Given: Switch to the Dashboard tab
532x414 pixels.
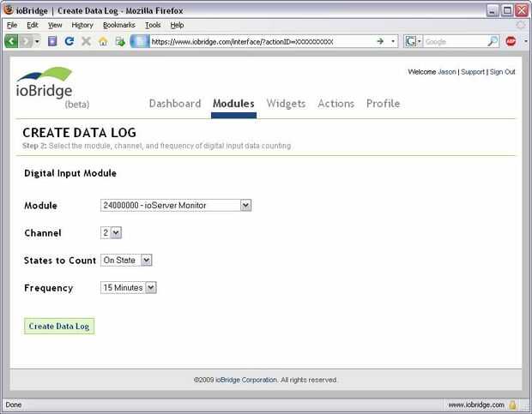Looking at the screenshot, I should [175, 104].
